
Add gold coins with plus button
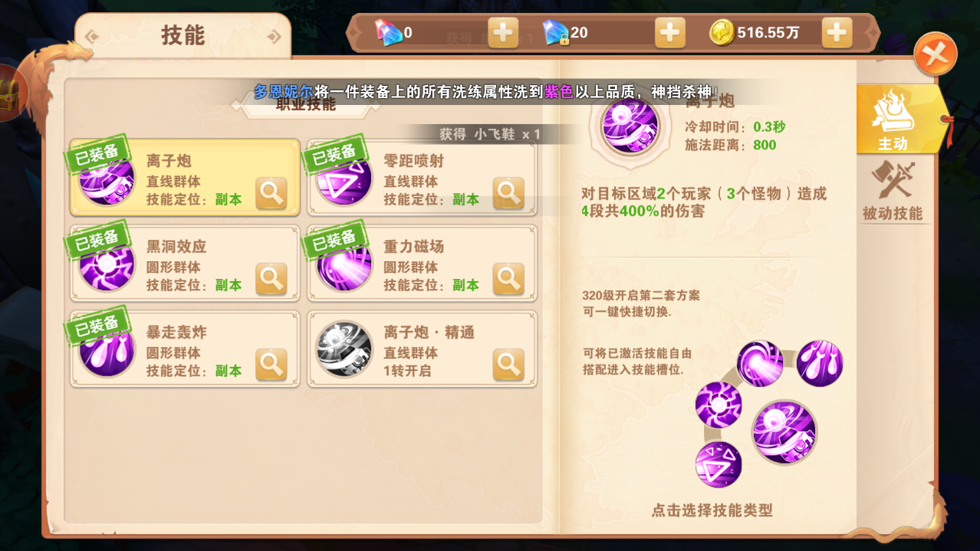[x=837, y=32]
